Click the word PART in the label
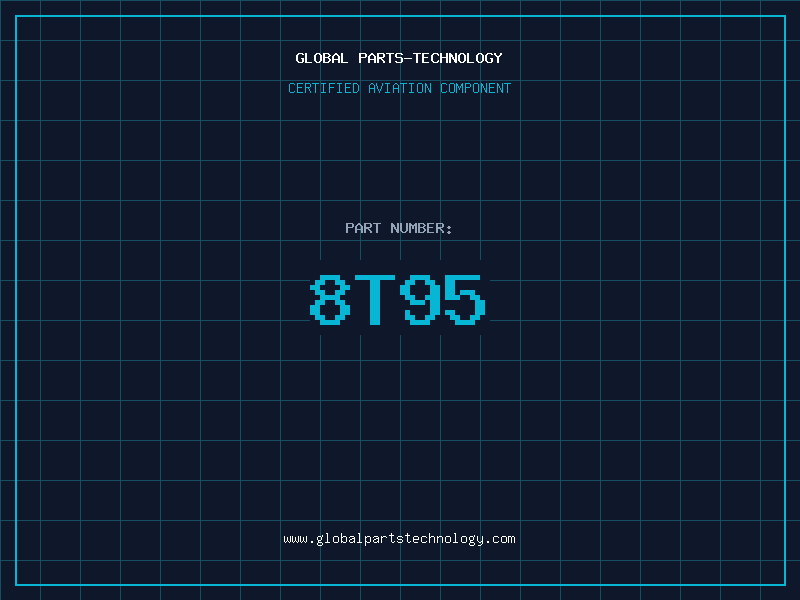The image size is (800, 600). (x=363, y=228)
